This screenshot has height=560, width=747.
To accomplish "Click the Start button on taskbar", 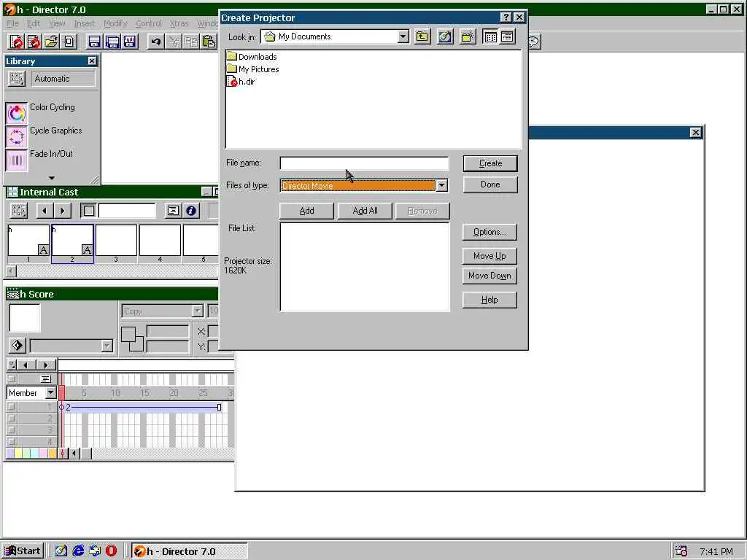I will point(23,551).
